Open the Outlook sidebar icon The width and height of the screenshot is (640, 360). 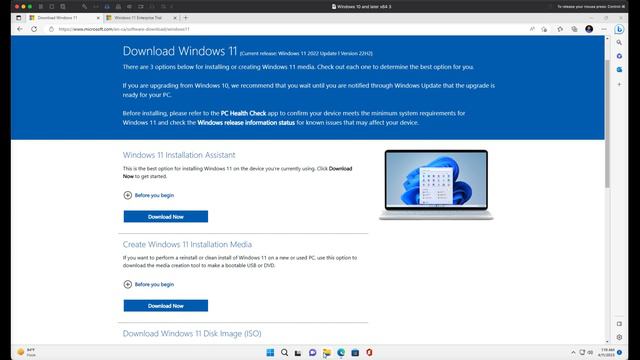coord(619,70)
